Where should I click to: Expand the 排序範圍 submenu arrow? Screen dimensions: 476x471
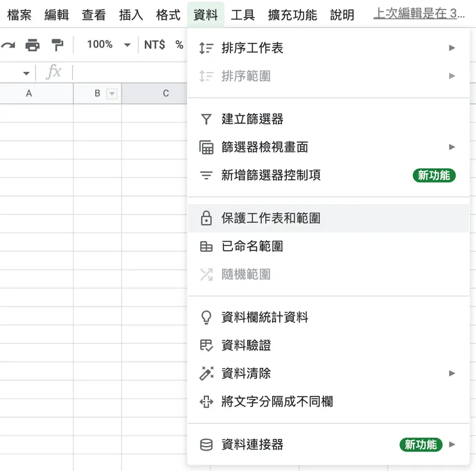pyautogui.click(x=452, y=76)
